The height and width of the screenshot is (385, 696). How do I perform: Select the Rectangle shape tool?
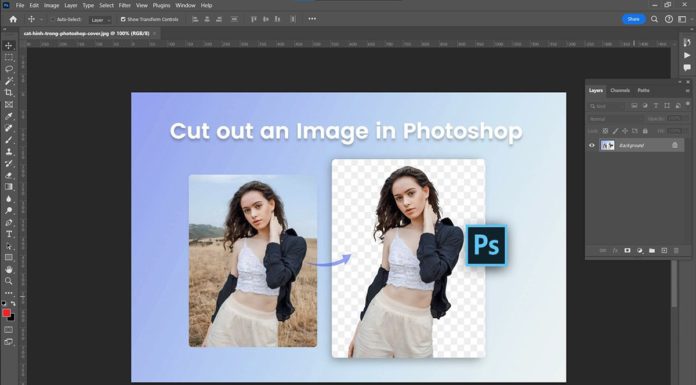coord(8,258)
